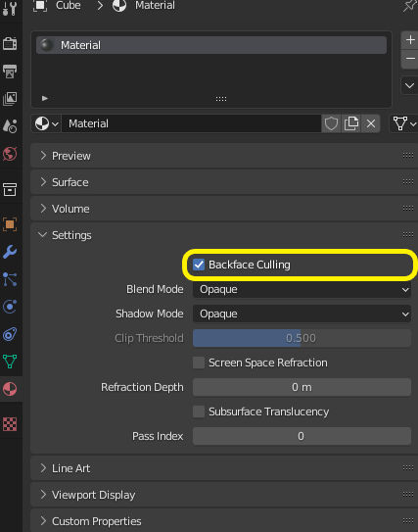Grab the material list resize grip
The width and height of the screenshot is (418, 532).
click(221, 99)
